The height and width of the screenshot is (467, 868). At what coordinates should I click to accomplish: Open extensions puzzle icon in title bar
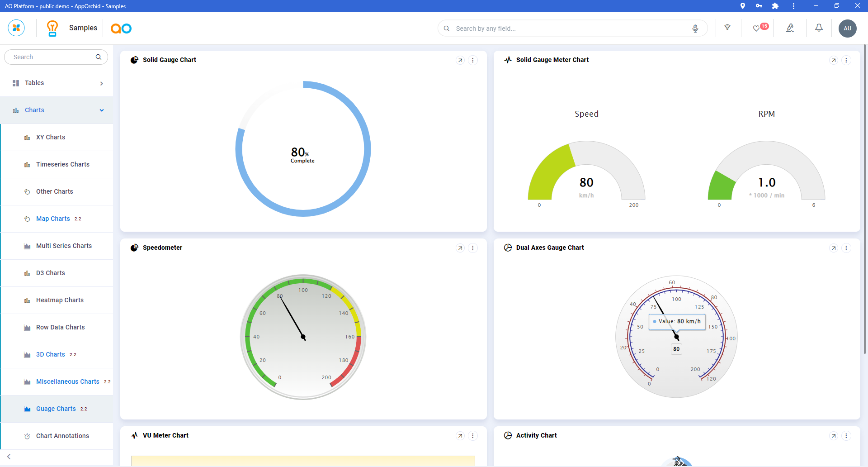(775, 6)
